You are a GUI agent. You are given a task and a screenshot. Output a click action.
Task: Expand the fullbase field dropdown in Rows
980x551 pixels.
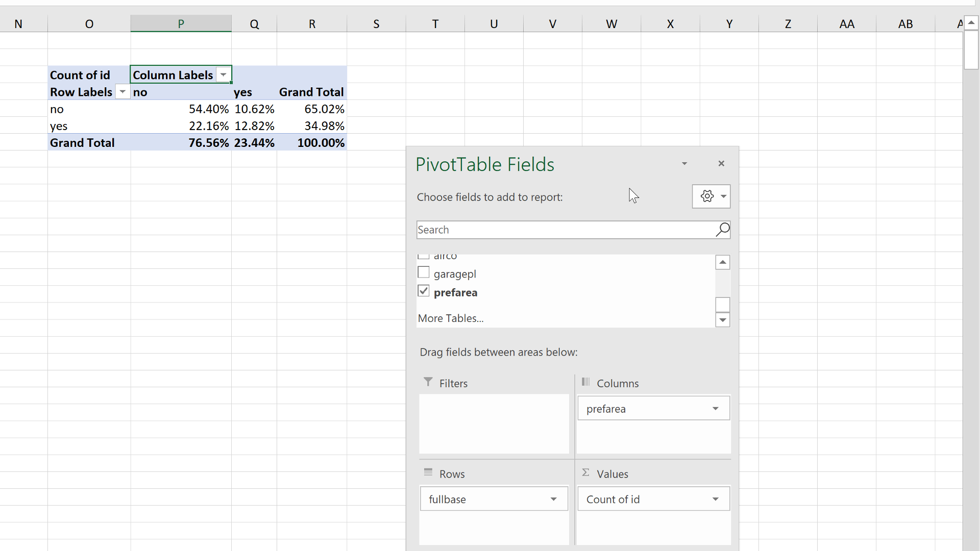click(x=553, y=499)
